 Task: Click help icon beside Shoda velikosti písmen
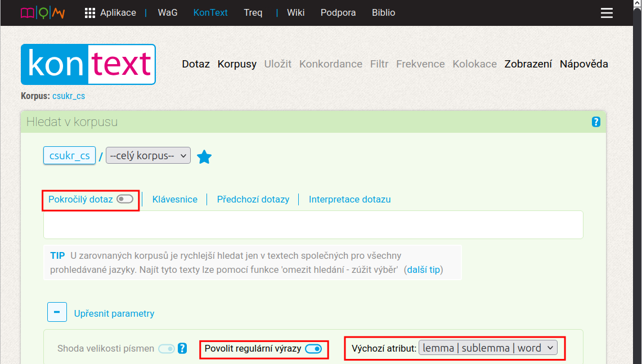coord(182,348)
